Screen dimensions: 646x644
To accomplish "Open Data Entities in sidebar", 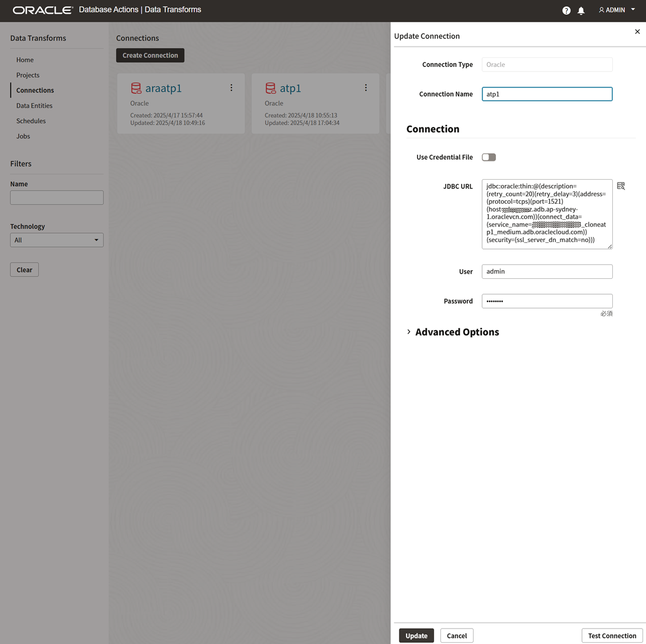I will click(34, 105).
